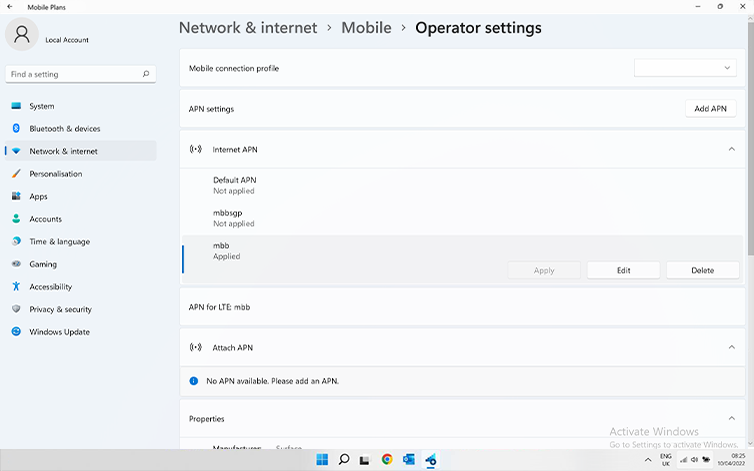Collapse the Internet APN section
Image resolution: width=754 pixels, height=471 pixels.
tap(731, 149)
